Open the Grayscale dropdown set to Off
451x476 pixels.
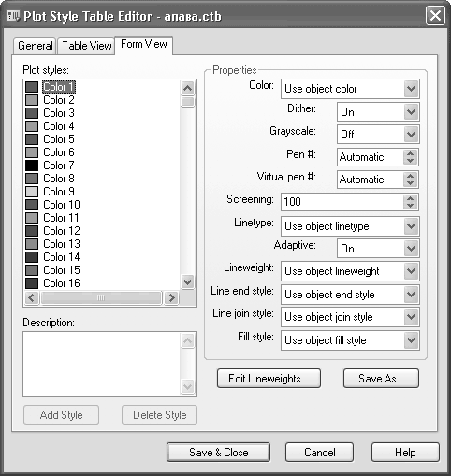[378, 135]
